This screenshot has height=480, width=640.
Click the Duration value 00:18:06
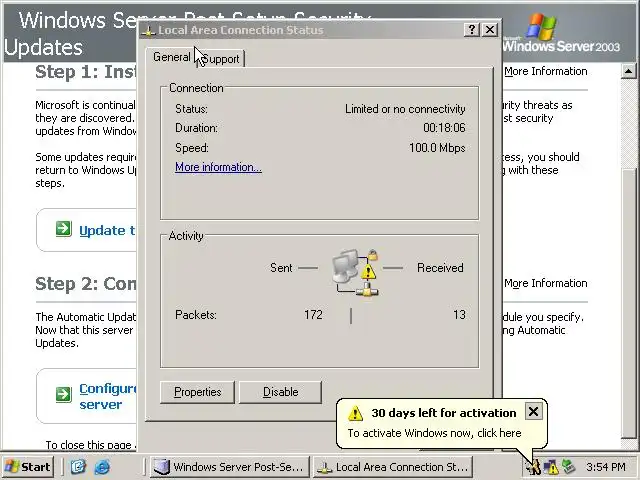(444, 128)
